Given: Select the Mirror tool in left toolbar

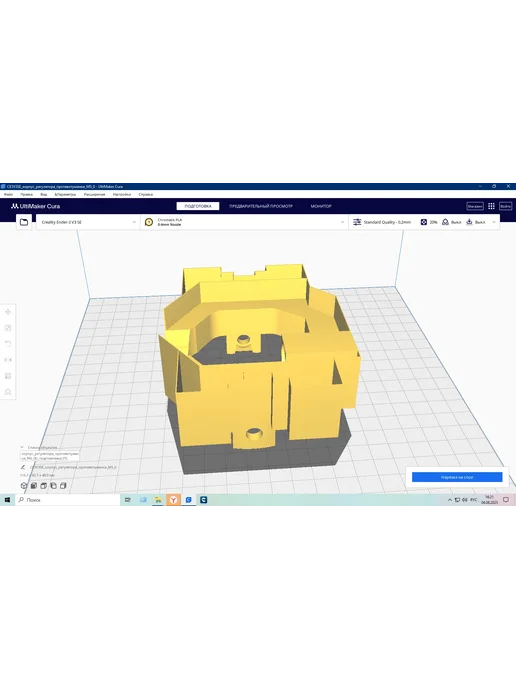Looking at the screenshot, I should pyautogui.click(x=8, y=360).
